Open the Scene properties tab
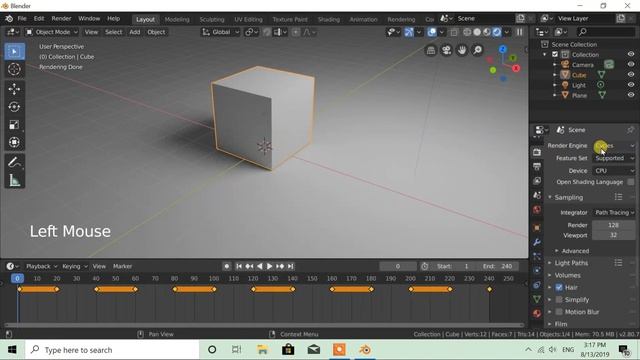This screenshot has width=640, height=360. point(537,195)
